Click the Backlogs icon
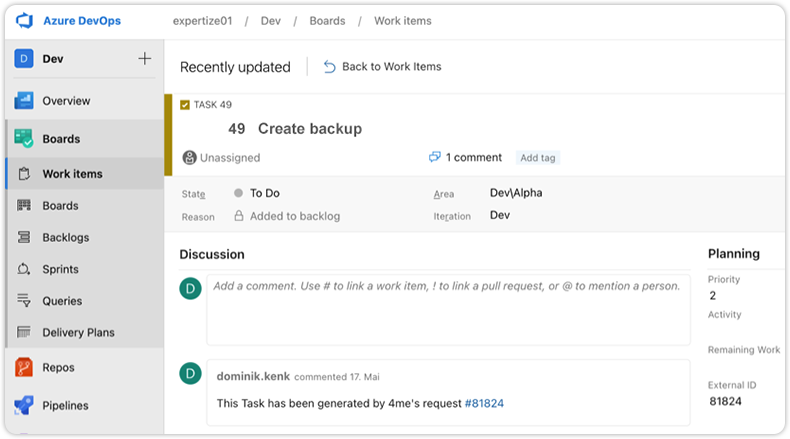The height and width of the screenshot is (439, 790). [24, 237]
